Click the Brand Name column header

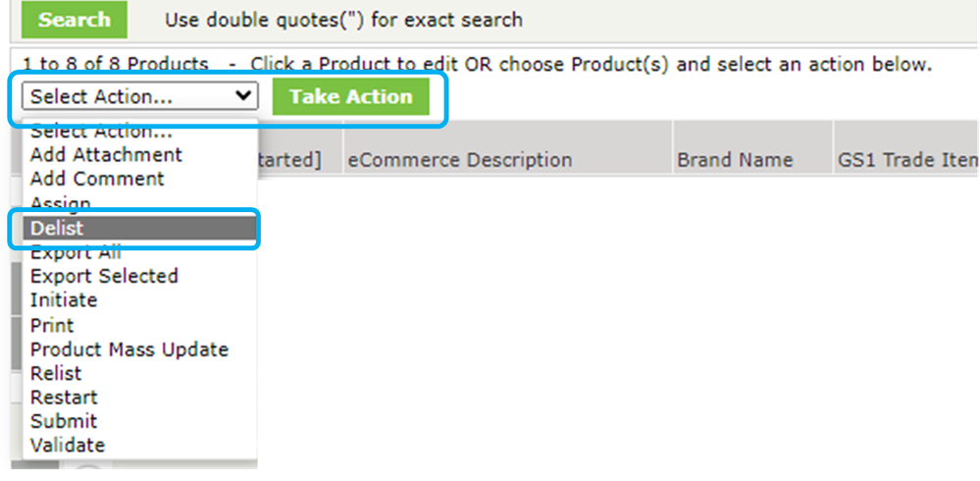tap(735, 160)
